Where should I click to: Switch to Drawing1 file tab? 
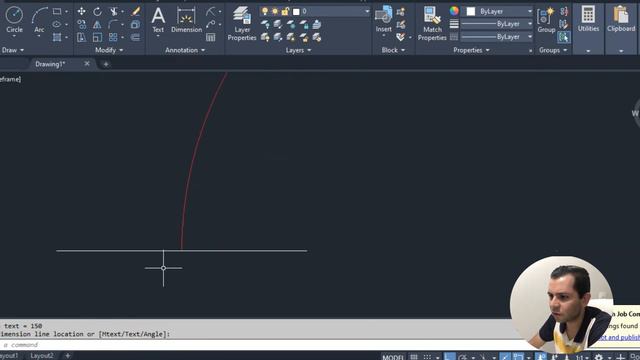pyautogui.click(x=50, y=64)
